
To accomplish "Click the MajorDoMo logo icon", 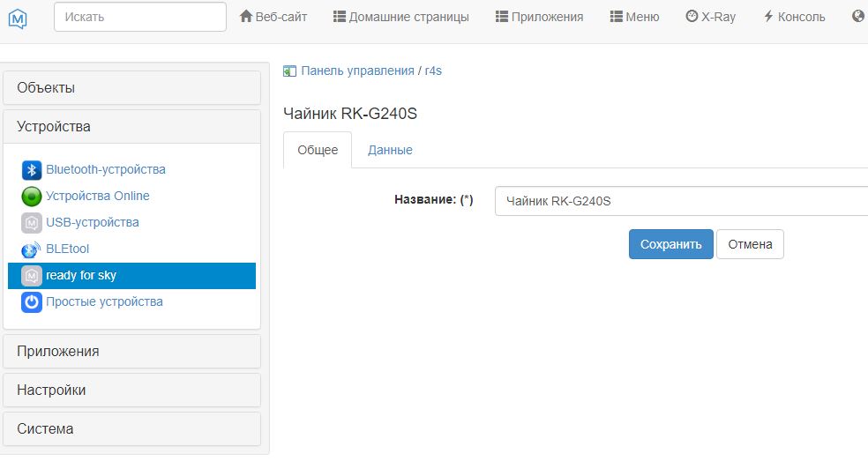I will pyautogui.click(x=18, y=19).
